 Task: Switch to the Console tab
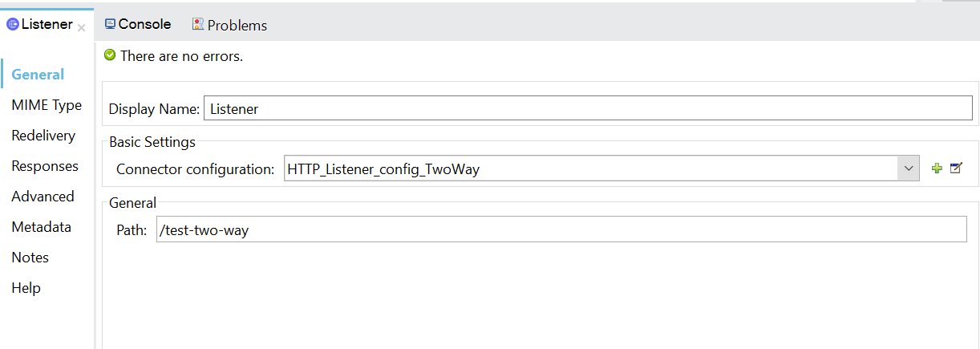[x=138, y=25]
